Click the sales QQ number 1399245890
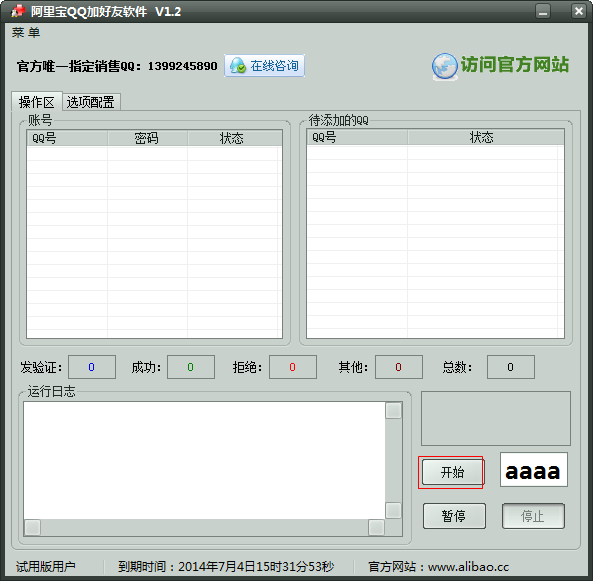Screen dimensions: 593x581 pyautogui.click(x=183, y=66)
